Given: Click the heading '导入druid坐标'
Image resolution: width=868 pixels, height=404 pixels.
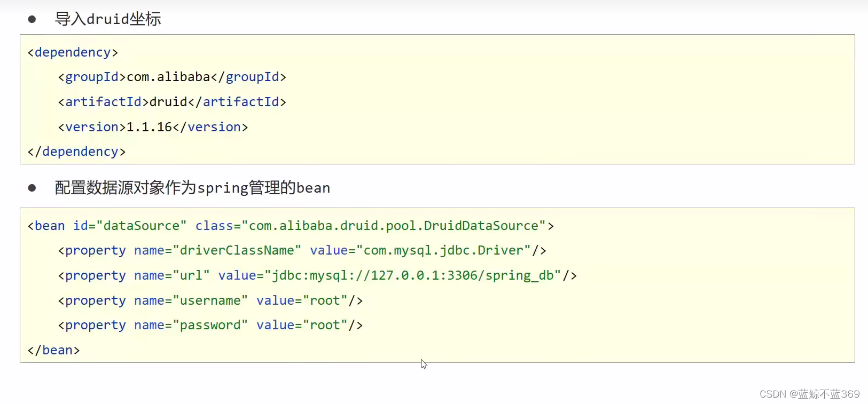Looking at the screenshot, I should 108,19.
